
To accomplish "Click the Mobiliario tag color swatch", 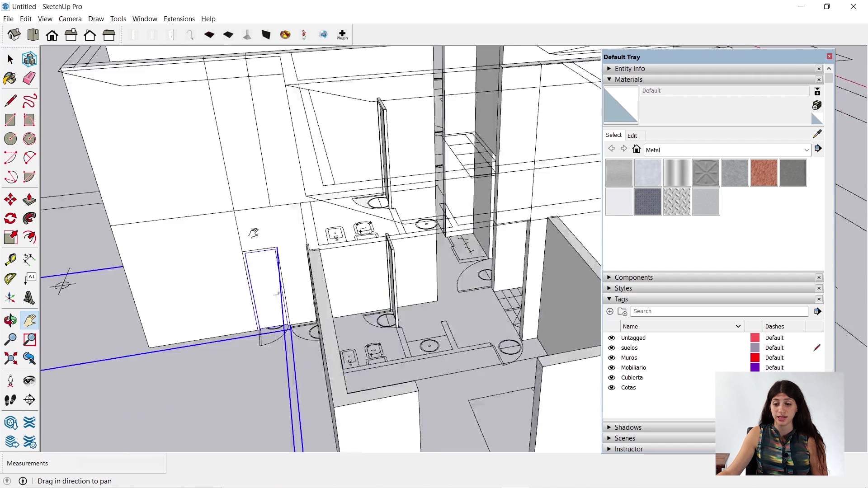I will click(x=755, y=367).
